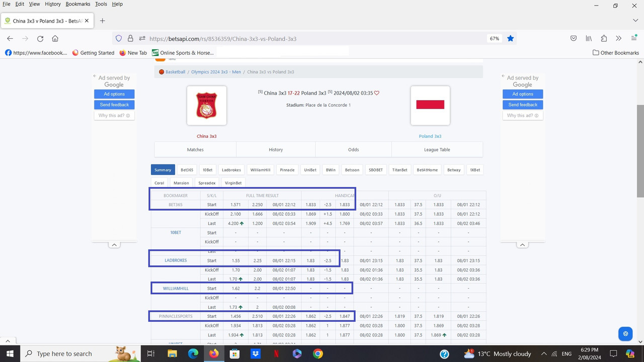
Task: Open the Pocket save icon
Action: [574, 38]
